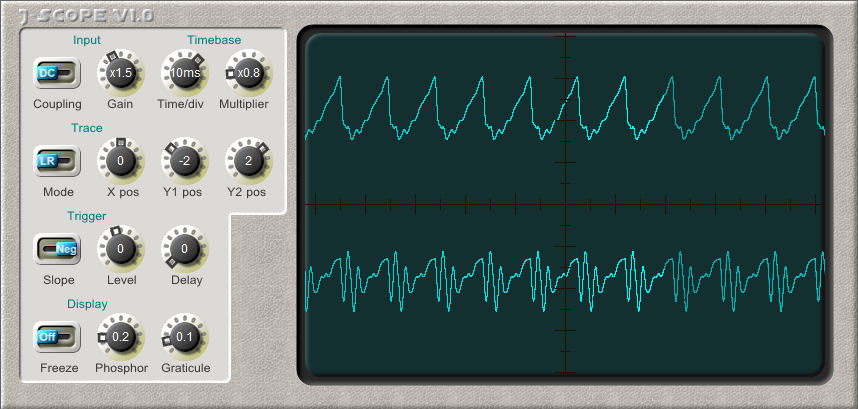Viewport: 858px width, 409px height.
Task: Click the X pos label
Action: coord(121,192)
